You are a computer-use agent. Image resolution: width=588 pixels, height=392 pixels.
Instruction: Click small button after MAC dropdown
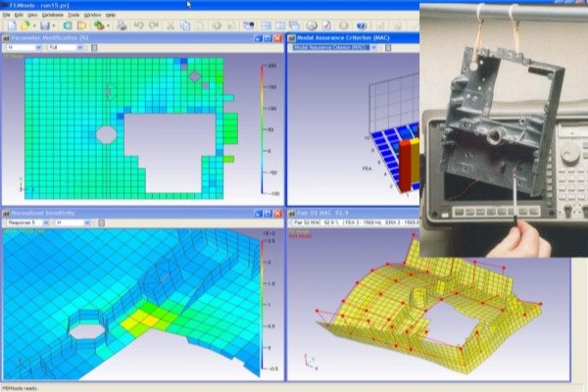(388, 48)
